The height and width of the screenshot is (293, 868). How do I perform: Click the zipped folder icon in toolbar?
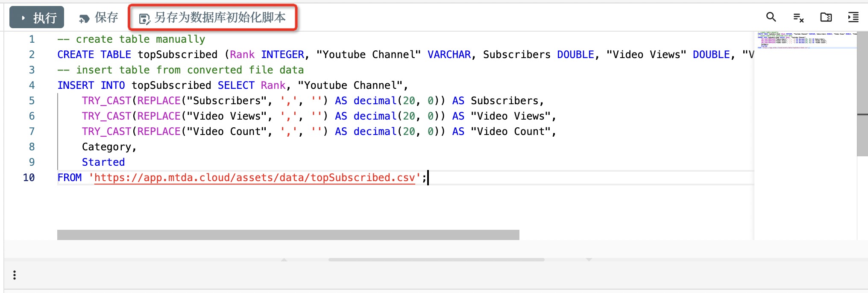826,17
